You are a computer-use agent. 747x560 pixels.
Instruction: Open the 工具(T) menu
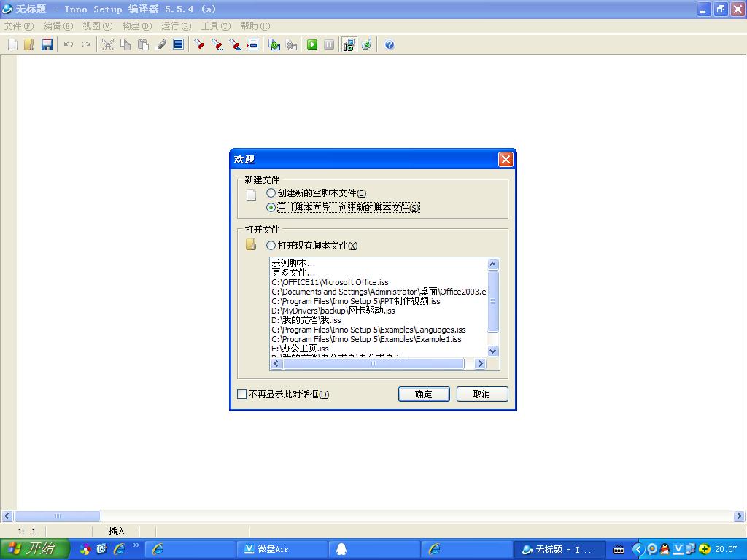click(x=216, y=26)
